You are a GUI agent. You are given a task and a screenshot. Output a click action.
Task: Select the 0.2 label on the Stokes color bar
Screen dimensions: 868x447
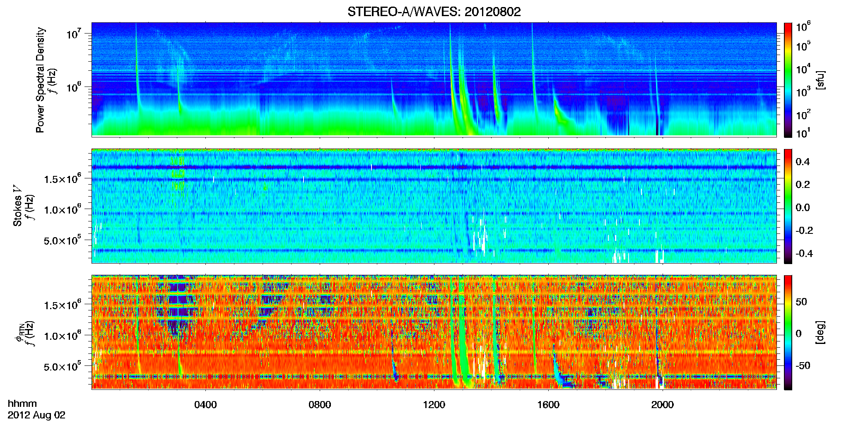803,185
